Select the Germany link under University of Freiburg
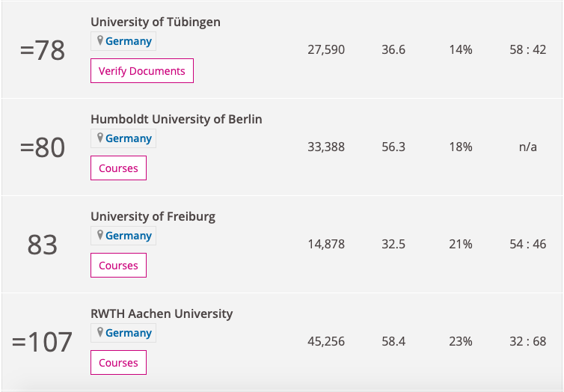 (129, 236)
